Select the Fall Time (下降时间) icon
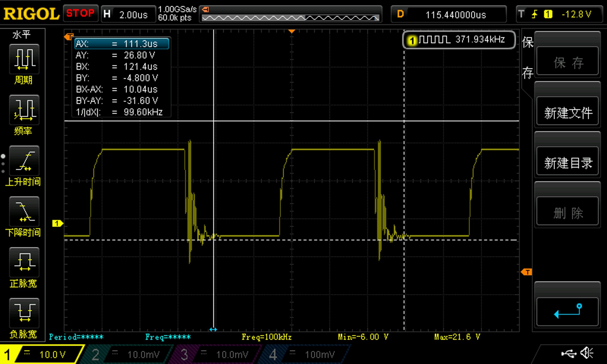Viewport: 607px width, 364px height. [24, 211]
